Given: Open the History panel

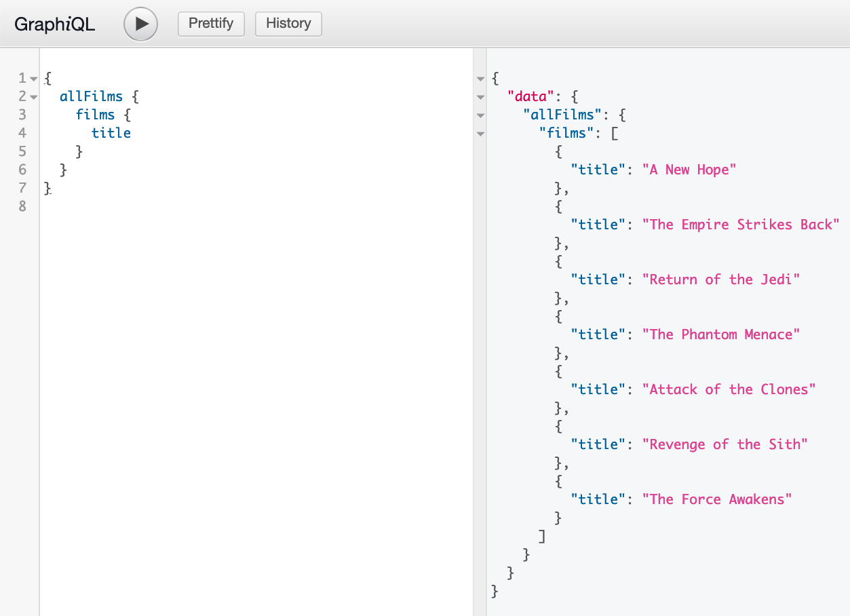Looking at the screenshot, I should click(x=288, y=23).
